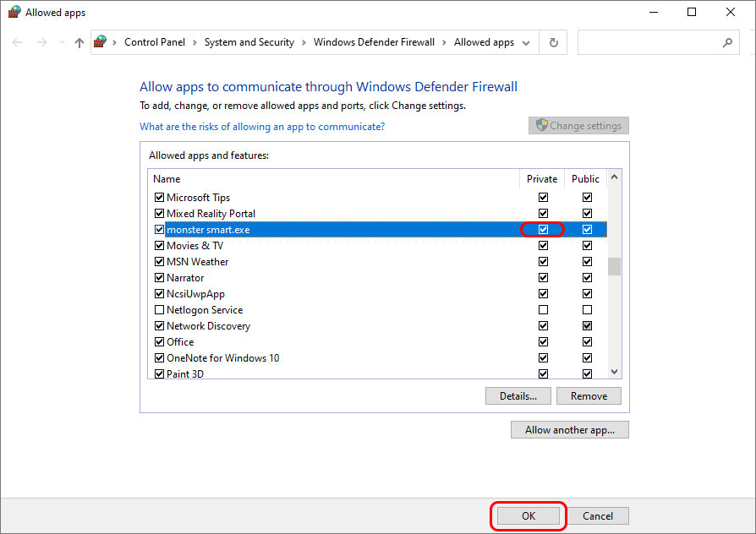This screenshot has width=756, height=534.
Task: Close the Allowed apps window
Action: (x=731, y=12)
